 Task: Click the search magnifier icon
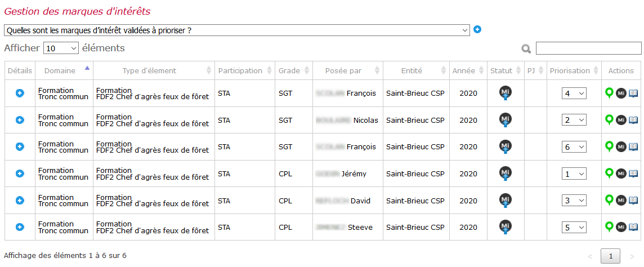[526, 49]
